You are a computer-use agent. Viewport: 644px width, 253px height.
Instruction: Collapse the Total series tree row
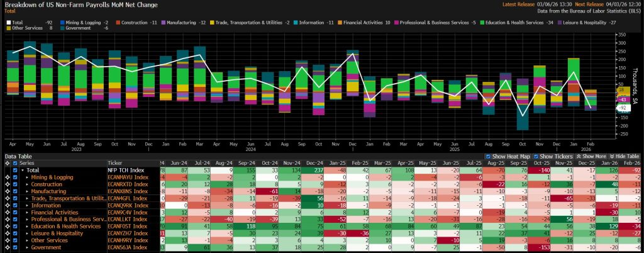pyautogui.click(x=22, y=171)
